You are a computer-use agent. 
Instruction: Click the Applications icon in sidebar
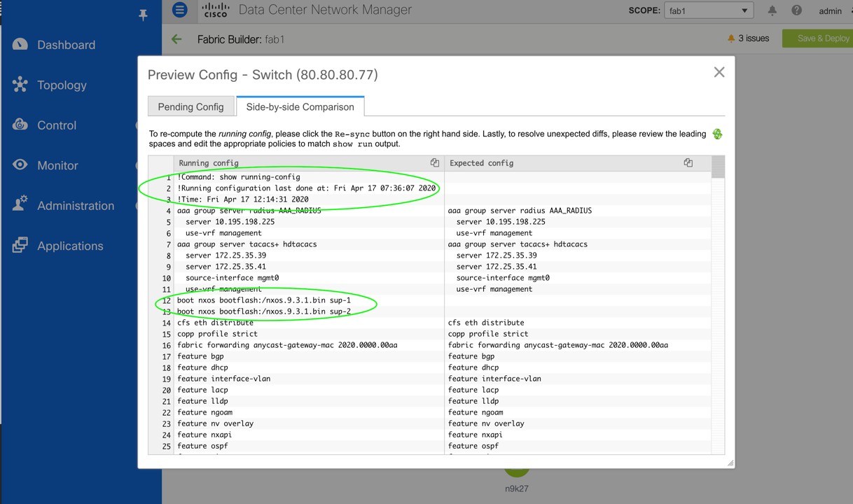click(x=20, y=246)
